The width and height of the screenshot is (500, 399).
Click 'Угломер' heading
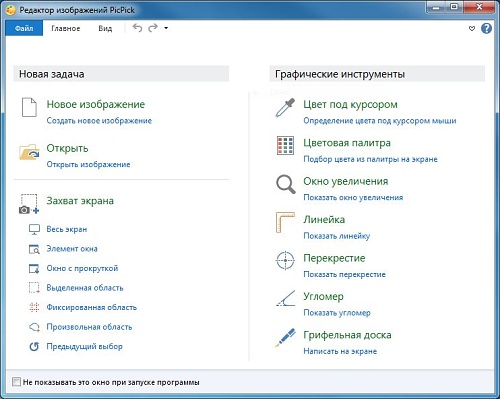323,296
